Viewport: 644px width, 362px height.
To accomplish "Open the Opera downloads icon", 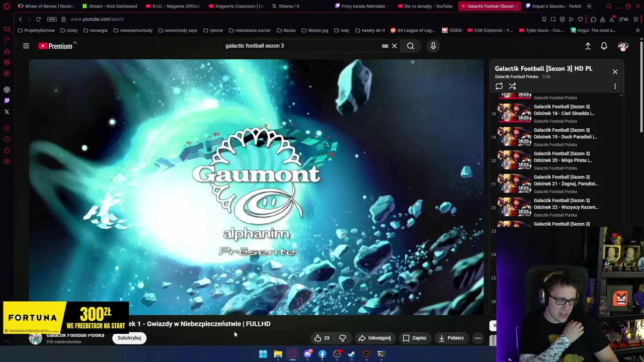I will pyautogui.click(x=612, y=19).
